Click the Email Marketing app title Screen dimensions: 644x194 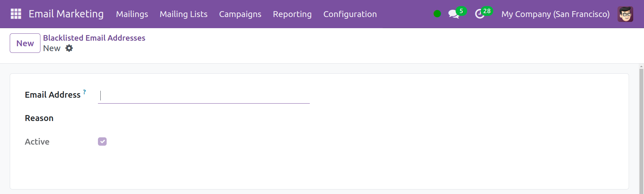click(x=66, y=14)
